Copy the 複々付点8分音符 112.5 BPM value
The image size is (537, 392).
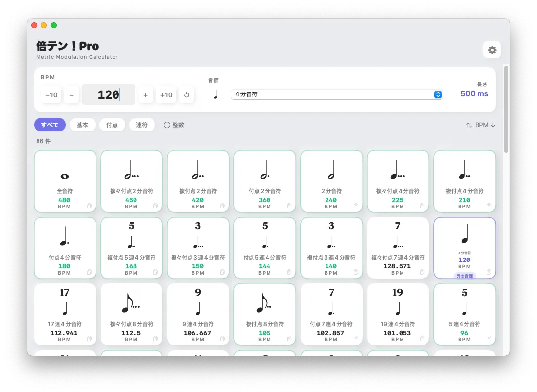click(x=156, y=338)
